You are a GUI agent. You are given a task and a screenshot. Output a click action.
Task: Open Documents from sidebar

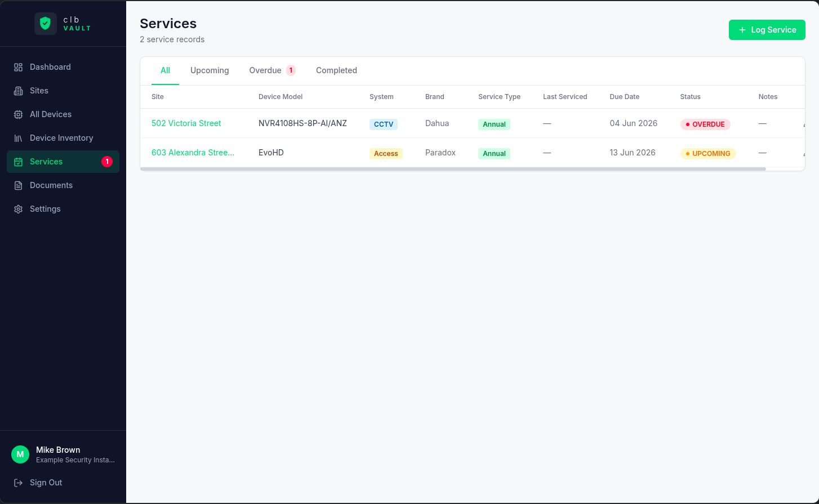pos(63,185)
